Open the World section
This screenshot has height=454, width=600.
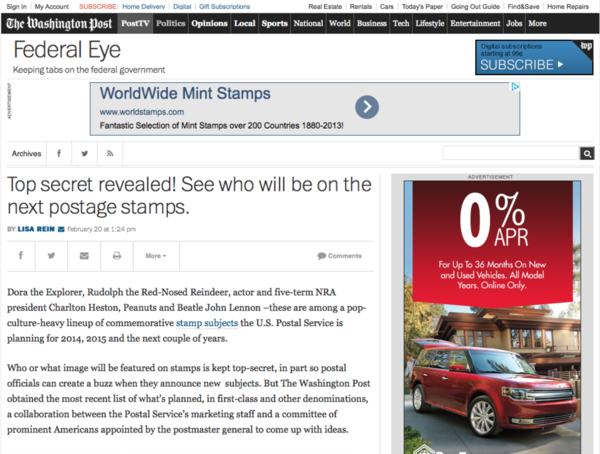[x=340, y=23]
